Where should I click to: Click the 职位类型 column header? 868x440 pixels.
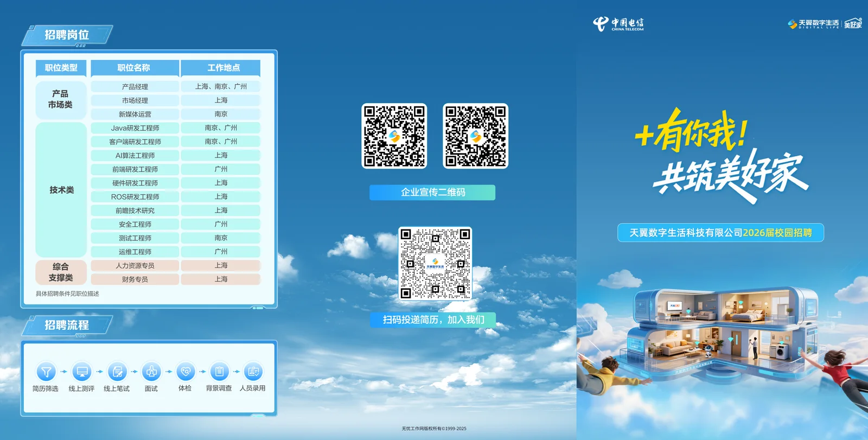tap(61, 68)
